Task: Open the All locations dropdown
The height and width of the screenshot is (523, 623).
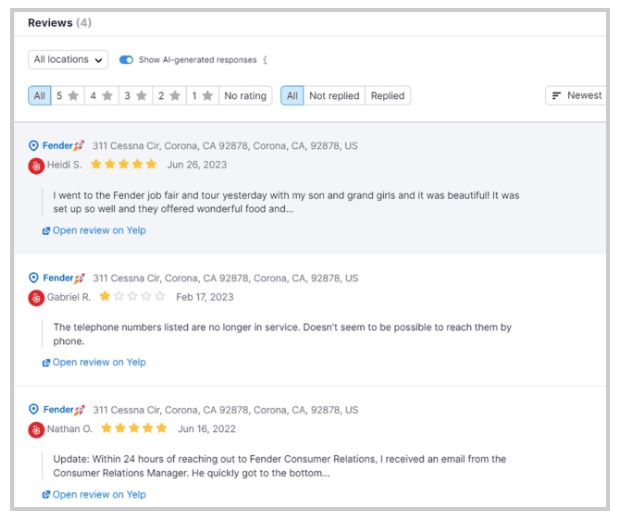Action: coord(69,60)
